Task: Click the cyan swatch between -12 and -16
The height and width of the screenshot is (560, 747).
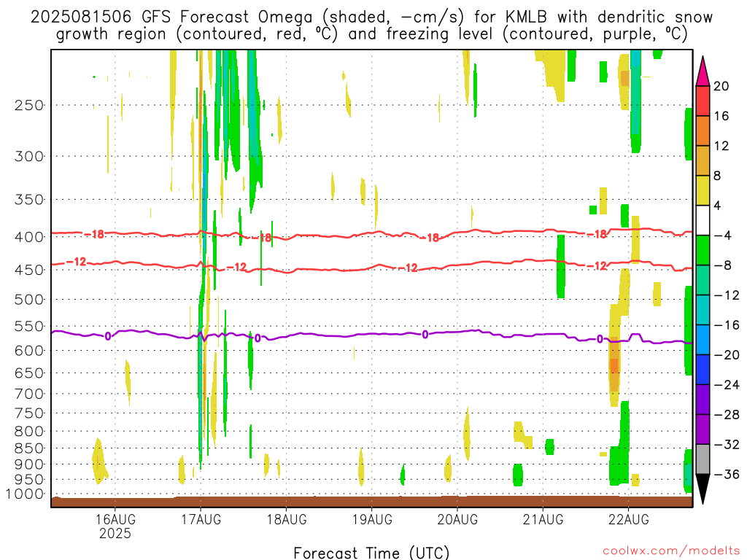Action: tap(703, 309)
